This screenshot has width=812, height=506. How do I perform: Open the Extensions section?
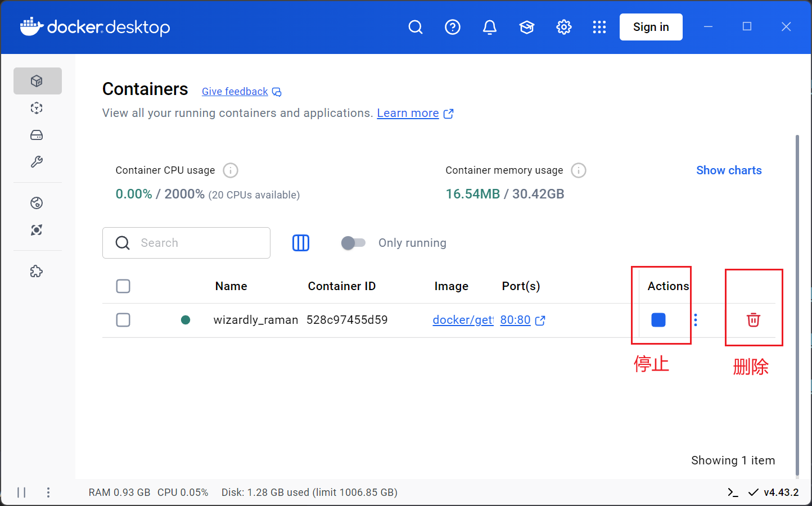(x=37, y=271)
